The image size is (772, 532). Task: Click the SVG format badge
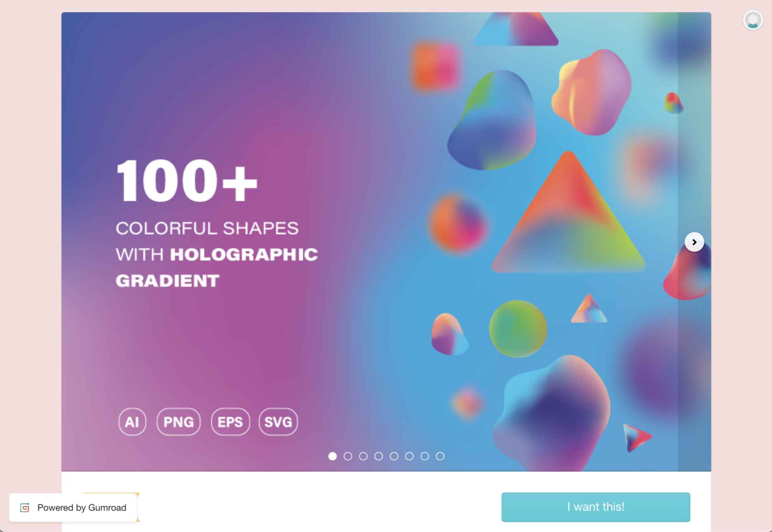click(278, 422)
